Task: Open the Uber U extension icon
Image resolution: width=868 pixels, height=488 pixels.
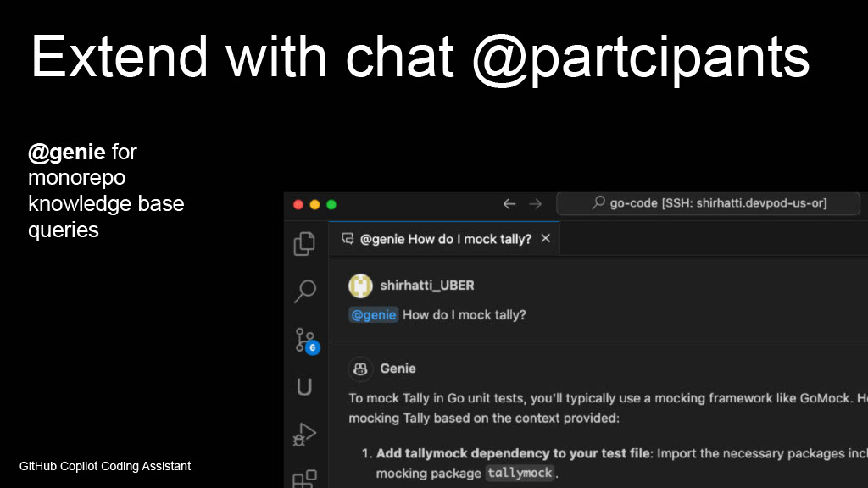Action: point(304,386)
